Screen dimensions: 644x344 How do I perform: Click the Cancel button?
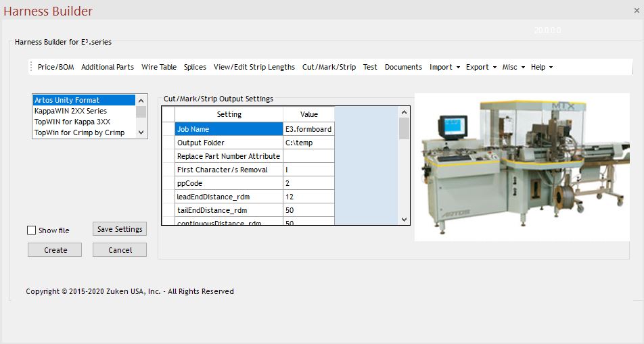[x=120, y=250]
